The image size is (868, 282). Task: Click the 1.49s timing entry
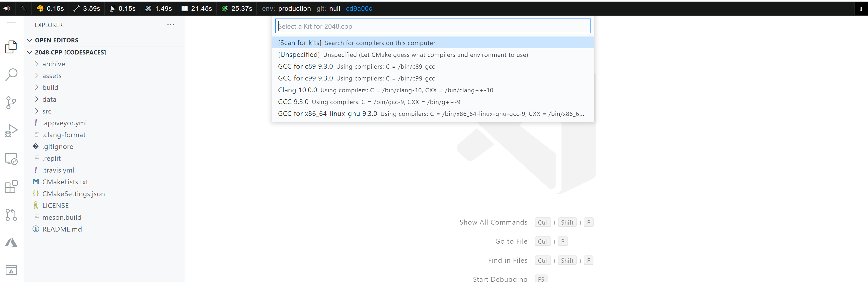coord(158,8)
